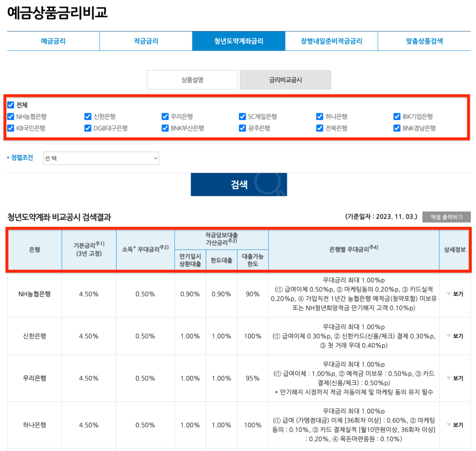Expand 보기 details for NH농협은행 row
Screen dimensions: 476x451
(455, 294)
